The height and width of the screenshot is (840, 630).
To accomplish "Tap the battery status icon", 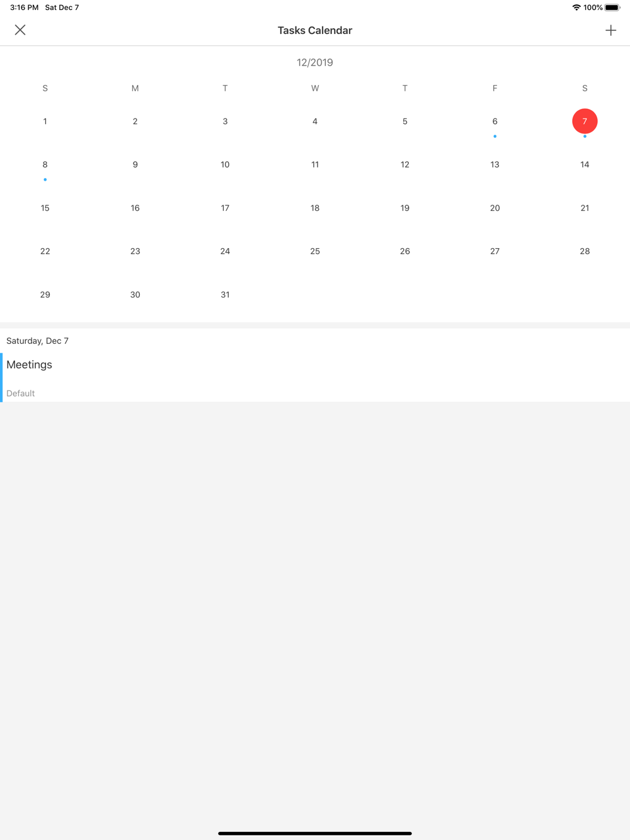I will click(x=612, y=8).
